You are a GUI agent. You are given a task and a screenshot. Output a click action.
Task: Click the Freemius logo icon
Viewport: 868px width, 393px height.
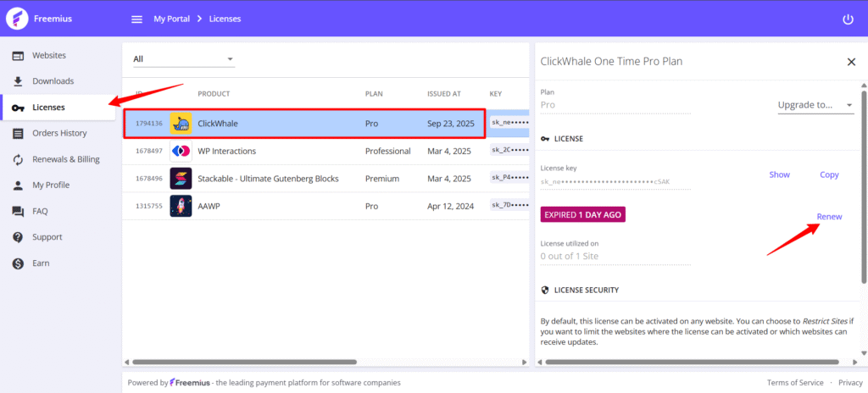17,19
